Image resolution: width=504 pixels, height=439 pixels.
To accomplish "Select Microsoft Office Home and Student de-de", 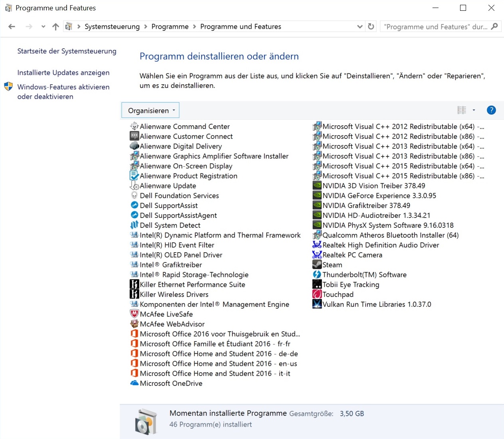I will pyautogui.click(x=214, y=354).
